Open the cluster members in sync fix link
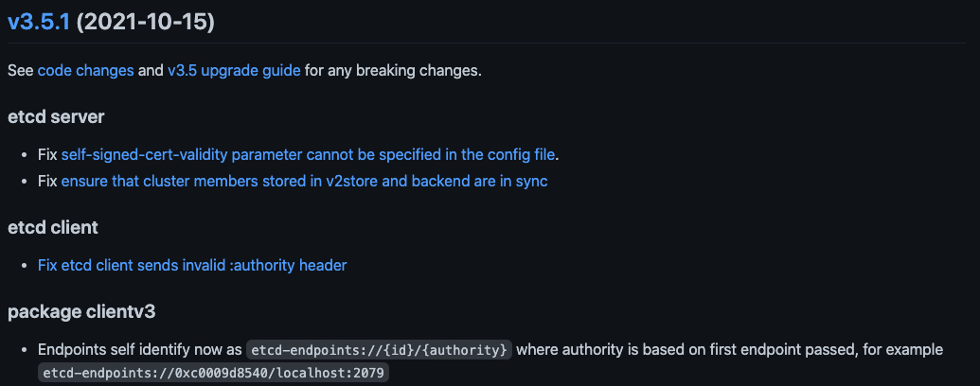Image resolution: width=980 pixels, height=386 pixels. pyautogui.click(x=304, y=180)
